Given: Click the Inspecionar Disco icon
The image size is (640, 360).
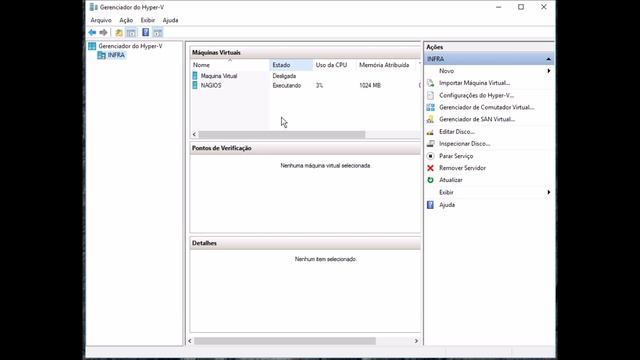Looking at the screenshot, I should [430, 144].
